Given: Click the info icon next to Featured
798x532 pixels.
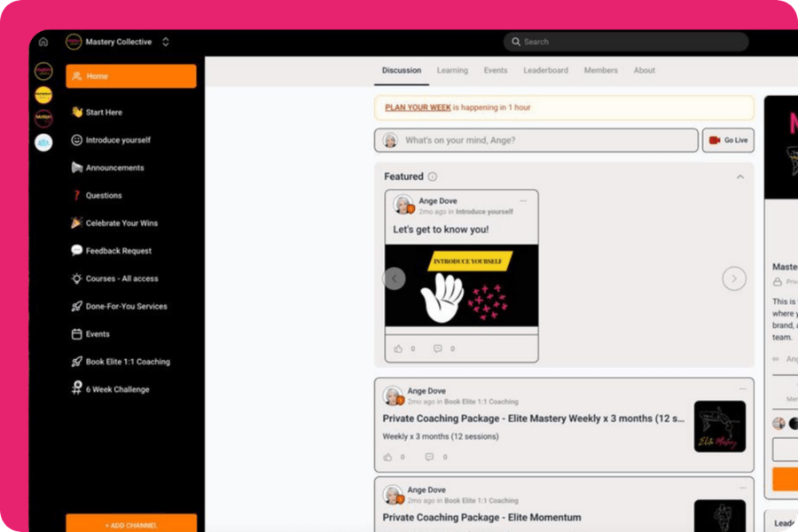Looking at the screenshot, I should (433, 176).
